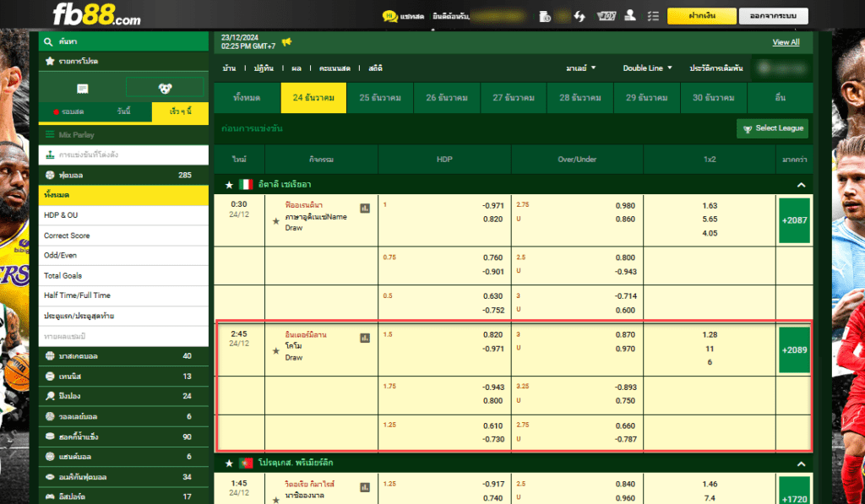Image resolution: width=865 pixels, height=504 pixels.
Task: Click the megaphone announcement icon
Action: pos(287,42)
